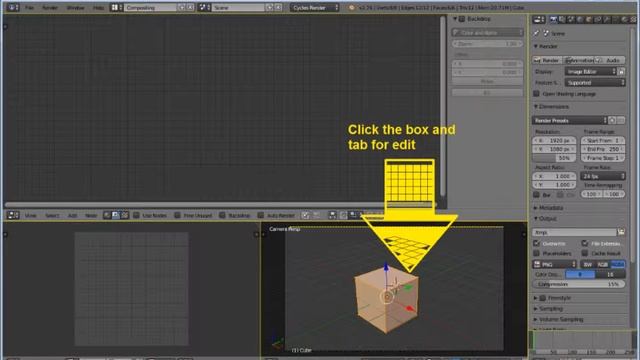Expand the Volume Sampling panel
Screen dimensions: 640x360
[558, 319]
